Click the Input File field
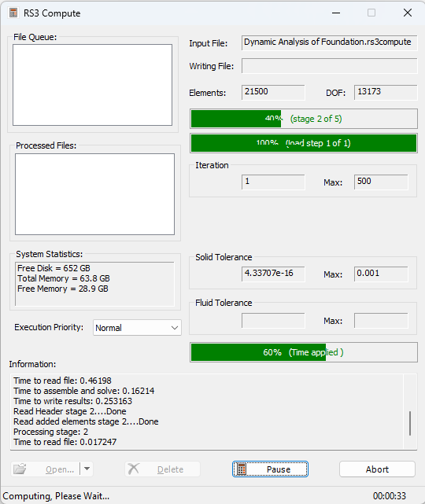The height and width of the screenshot is (504, 425). tap(330, 42)
